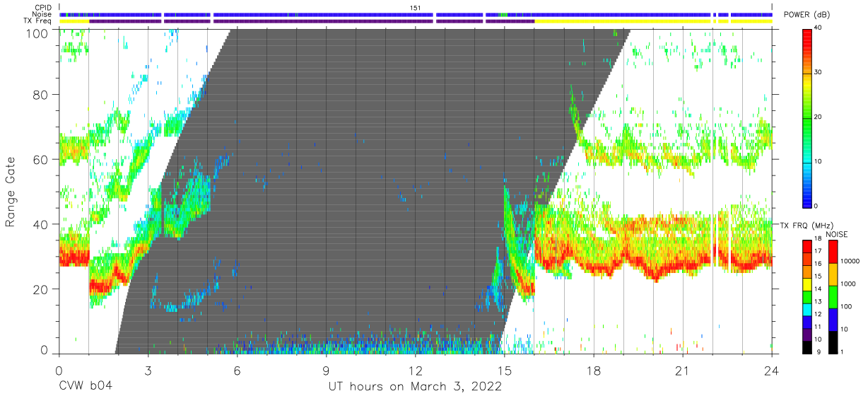Click the 'CPID' row label

pos(43,8)
